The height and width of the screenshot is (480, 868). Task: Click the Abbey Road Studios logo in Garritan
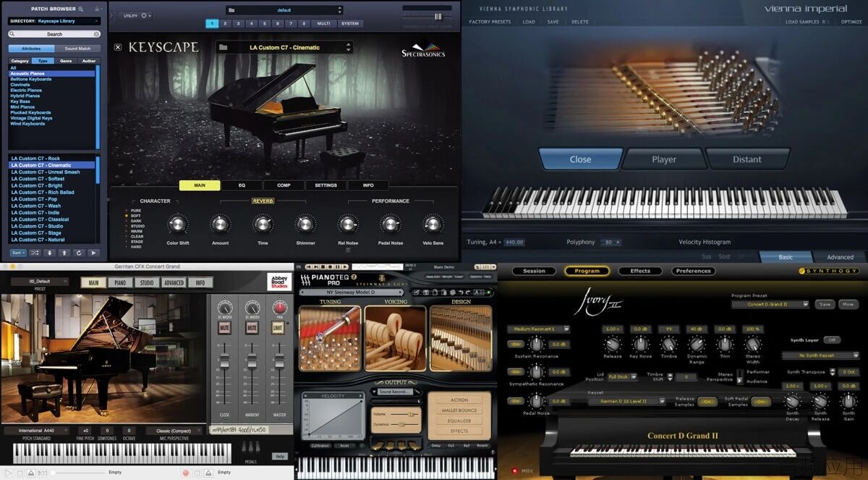(278, 282)
